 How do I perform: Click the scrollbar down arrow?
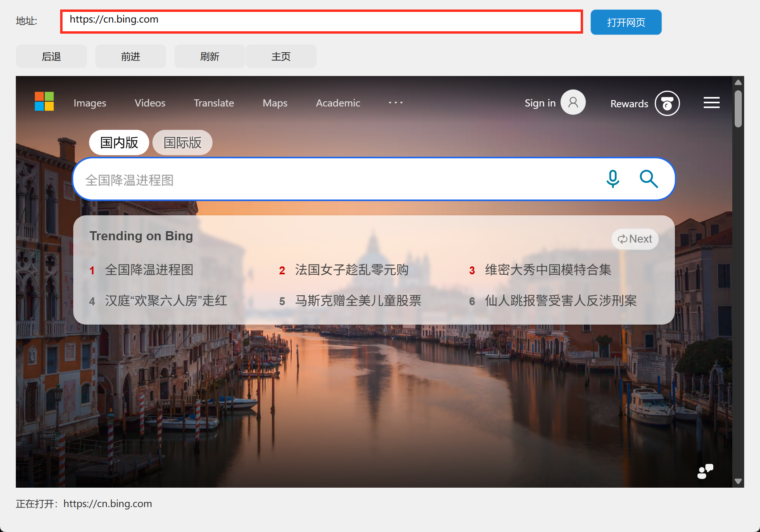[738, 481]
